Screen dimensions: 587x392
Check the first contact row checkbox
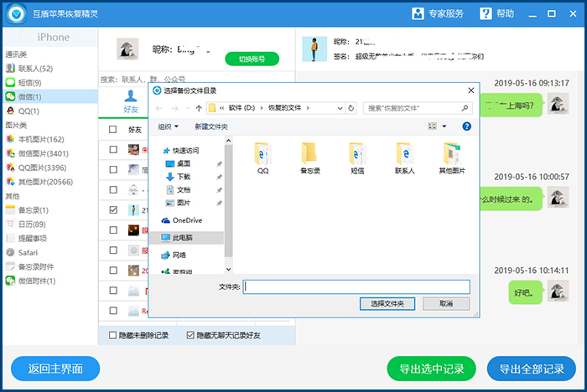click(113, 150)
